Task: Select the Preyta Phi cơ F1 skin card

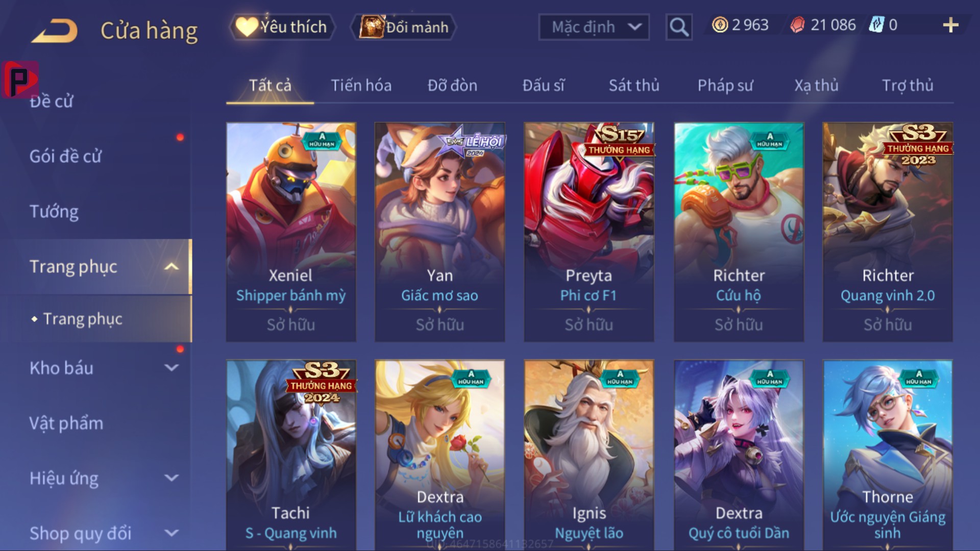Action: coord(589,232)
